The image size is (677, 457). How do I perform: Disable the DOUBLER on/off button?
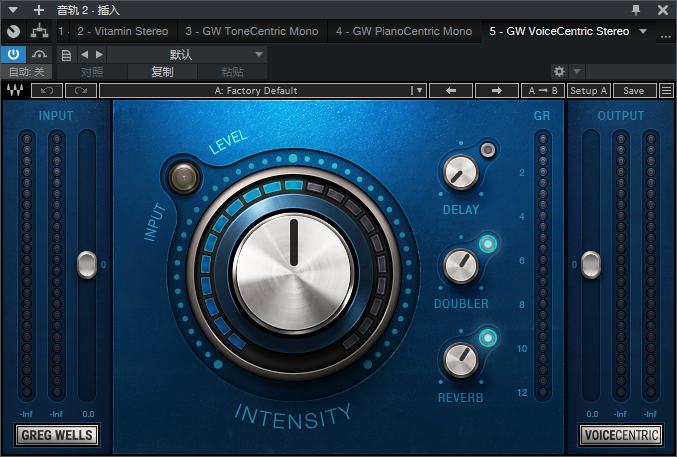[x=488, y=244]
